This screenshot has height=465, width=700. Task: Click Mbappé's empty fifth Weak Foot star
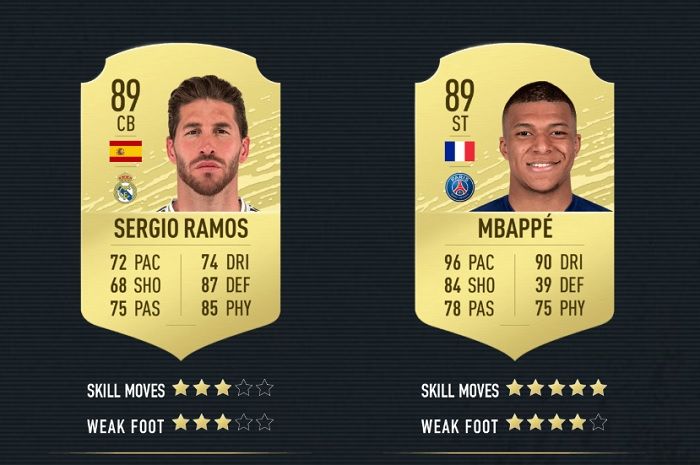pos(598,422)
